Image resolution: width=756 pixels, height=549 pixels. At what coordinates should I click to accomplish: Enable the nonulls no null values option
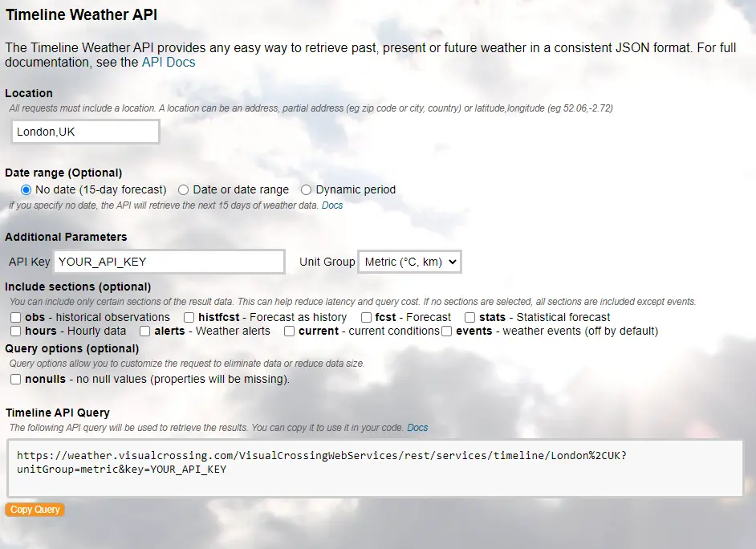[x=16, y=379]
